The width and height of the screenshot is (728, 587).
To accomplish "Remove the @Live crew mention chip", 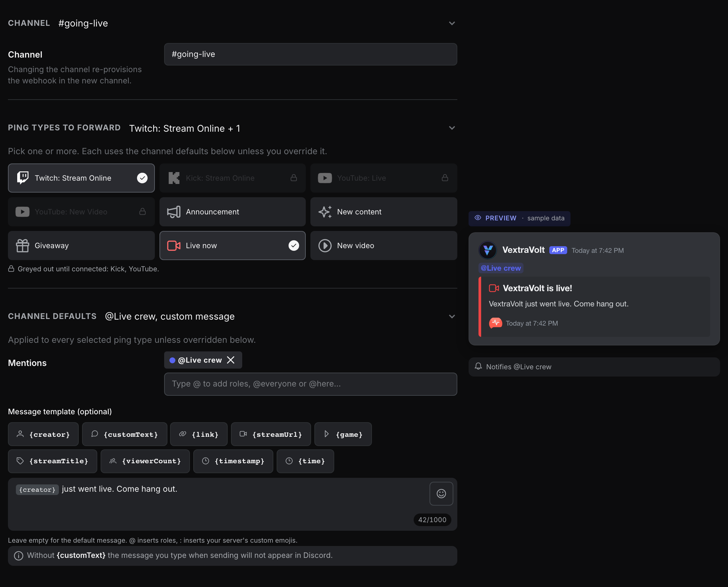I will click(x=231, y=360).
